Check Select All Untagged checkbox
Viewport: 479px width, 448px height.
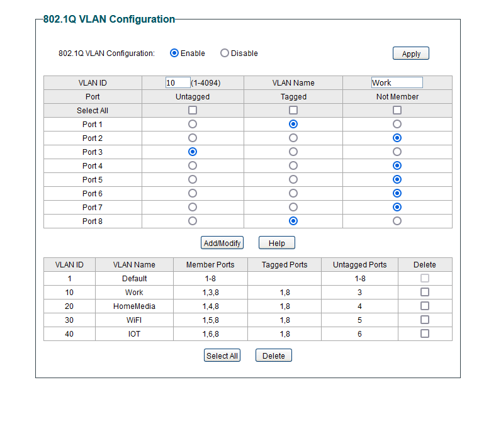pyautogui.click(x=193, y=110)
